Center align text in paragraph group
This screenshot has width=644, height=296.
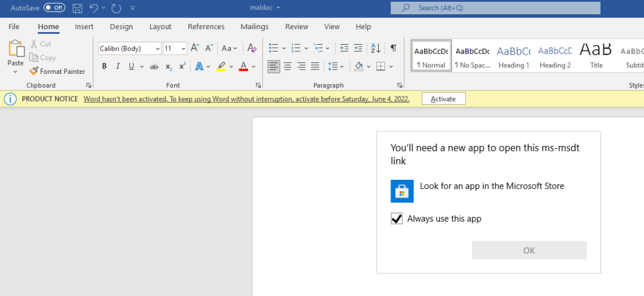[287, 66]
